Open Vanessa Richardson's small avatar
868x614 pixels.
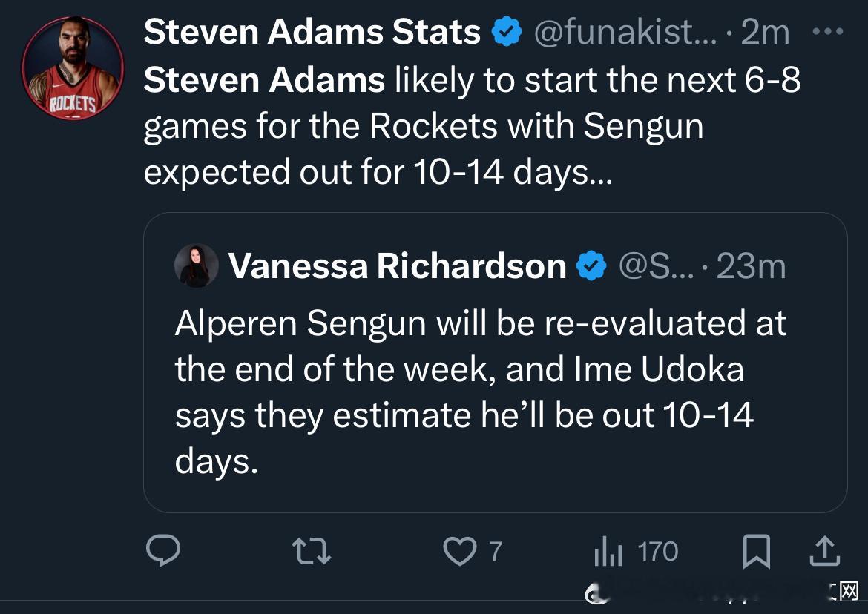tap(197, 266)
